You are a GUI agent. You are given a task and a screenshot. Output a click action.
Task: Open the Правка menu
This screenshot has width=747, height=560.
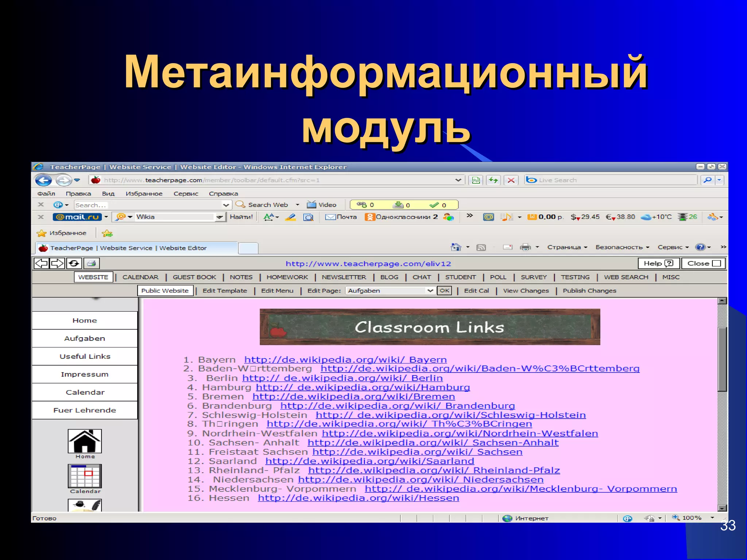[x=78, y=194]
